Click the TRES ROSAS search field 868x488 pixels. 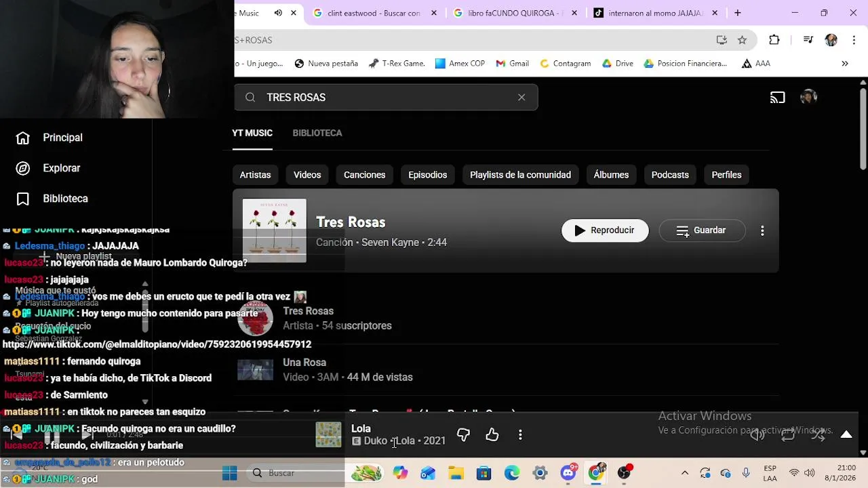click(386, 98)
